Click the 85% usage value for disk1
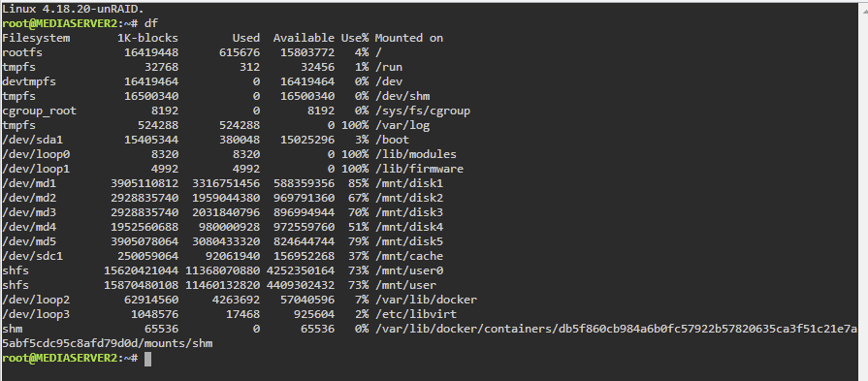 [358, 183]
